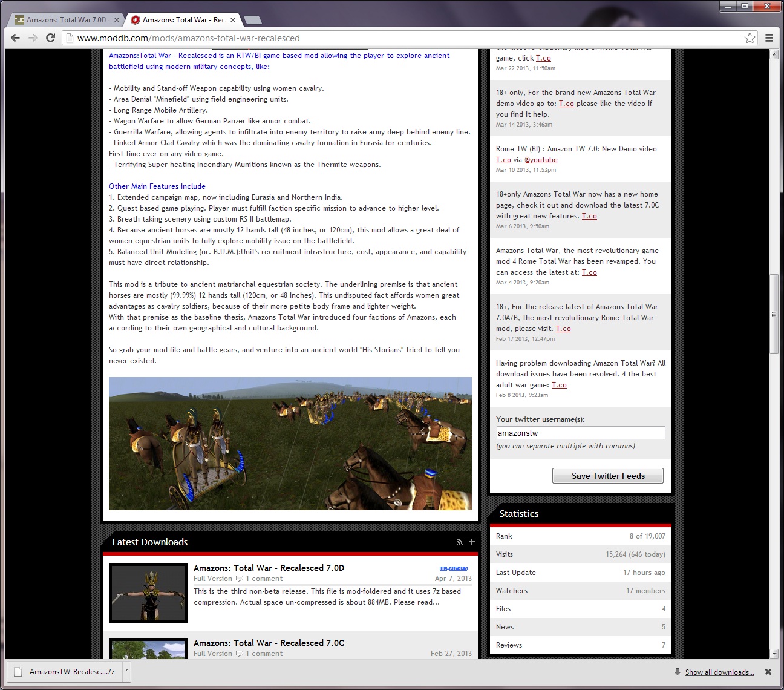Image resolution: width=784 pixels, height=690 pixels.
Task: Click T.co link in Mar 14 demo video tweet
Action: coord(566,103)
